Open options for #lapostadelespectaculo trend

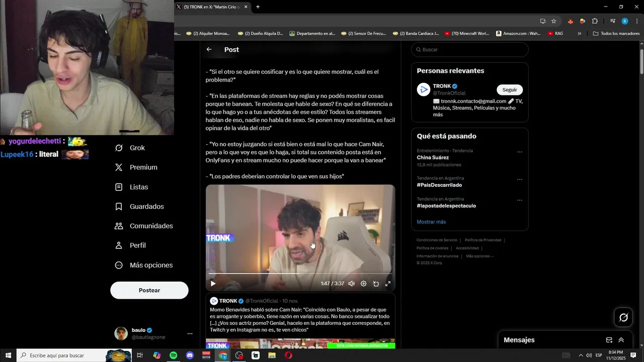(x=519, y=200)
